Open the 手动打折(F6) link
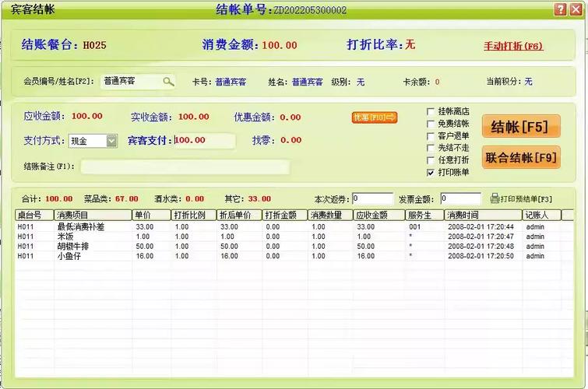 click(513, 46)
